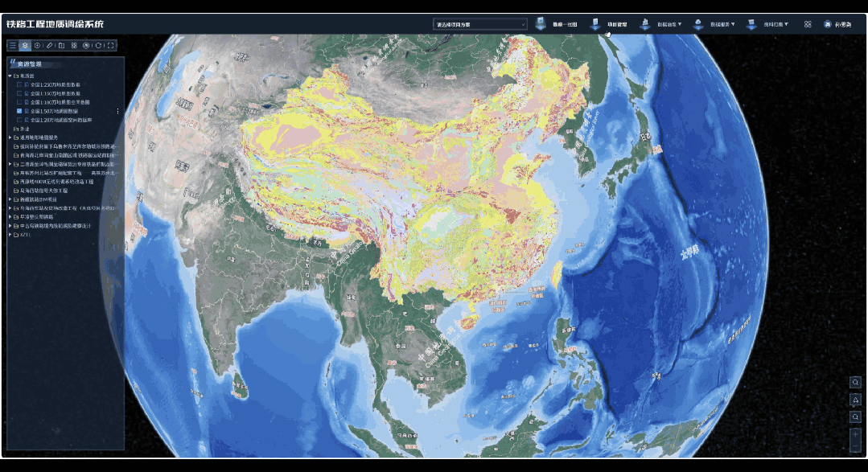Select the 外业 folder row

click(x=24, y=129)
